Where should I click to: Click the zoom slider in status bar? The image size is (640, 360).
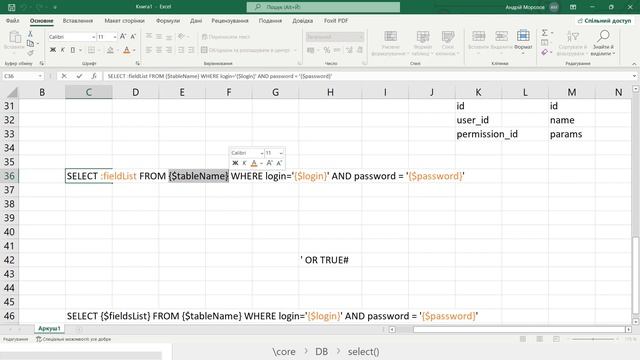click(593, 339)
